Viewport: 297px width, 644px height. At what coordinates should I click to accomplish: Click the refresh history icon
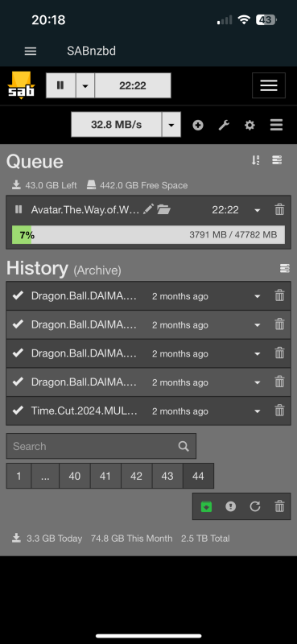tap(255, 506)
